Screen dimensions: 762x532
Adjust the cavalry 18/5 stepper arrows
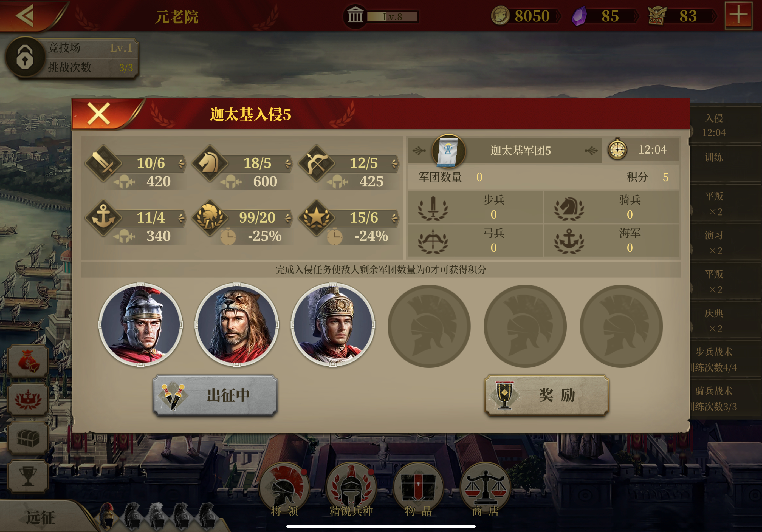click(x=288, y=163)
